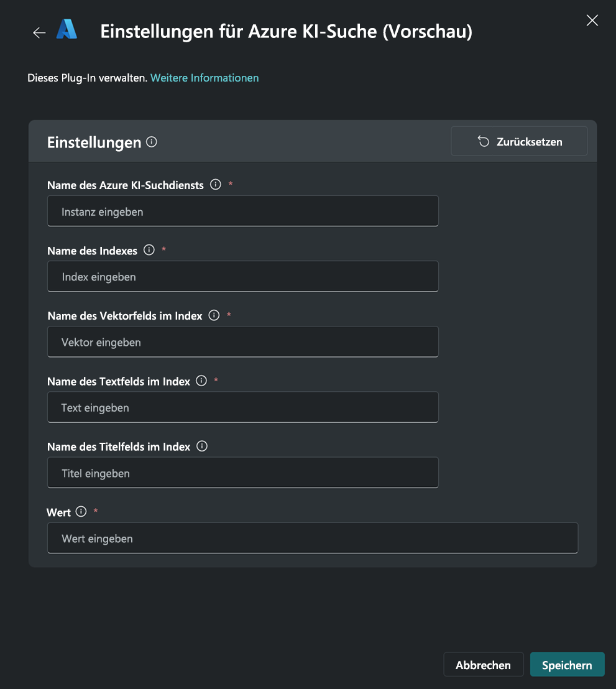Click the Abbrechen button

[x=483, y=665]
